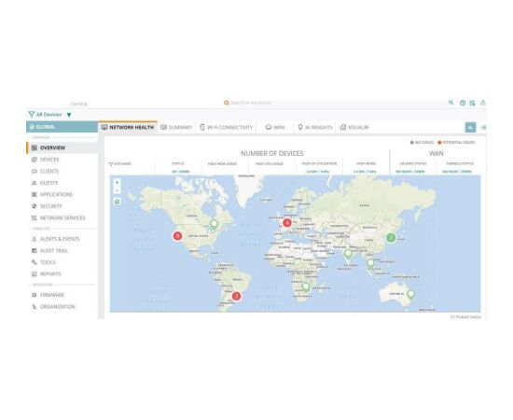Image resolution: width=513 pixels, height=420 pixels.
Task: Switch to list view toggle
Action: pyautogui.click(x=483, y=127)
